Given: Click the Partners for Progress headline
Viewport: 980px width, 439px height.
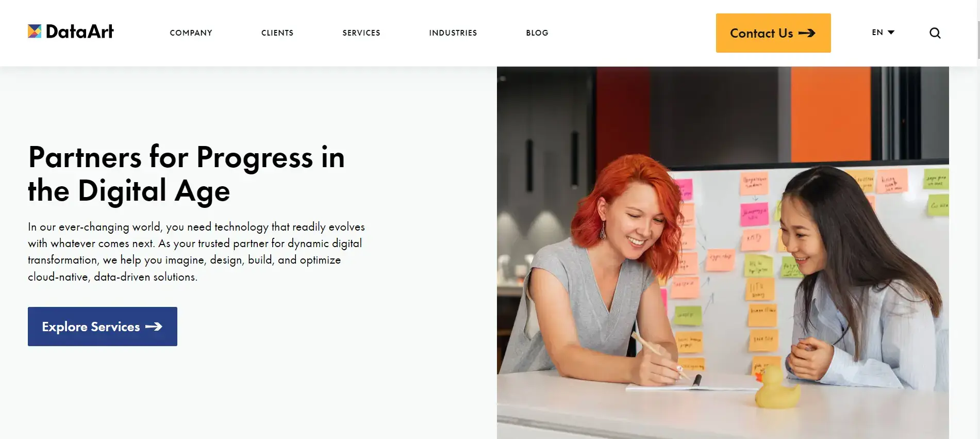Looking at the screenshot, I should (x=187, y=174).
